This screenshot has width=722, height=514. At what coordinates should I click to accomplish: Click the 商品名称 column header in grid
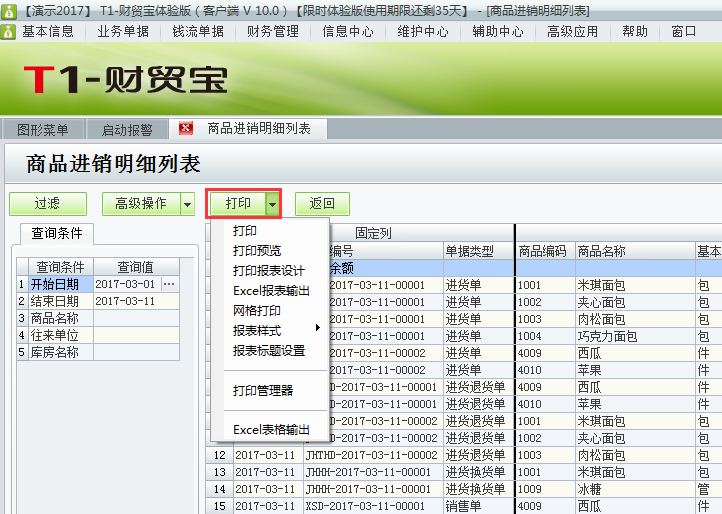coord(635,251)
